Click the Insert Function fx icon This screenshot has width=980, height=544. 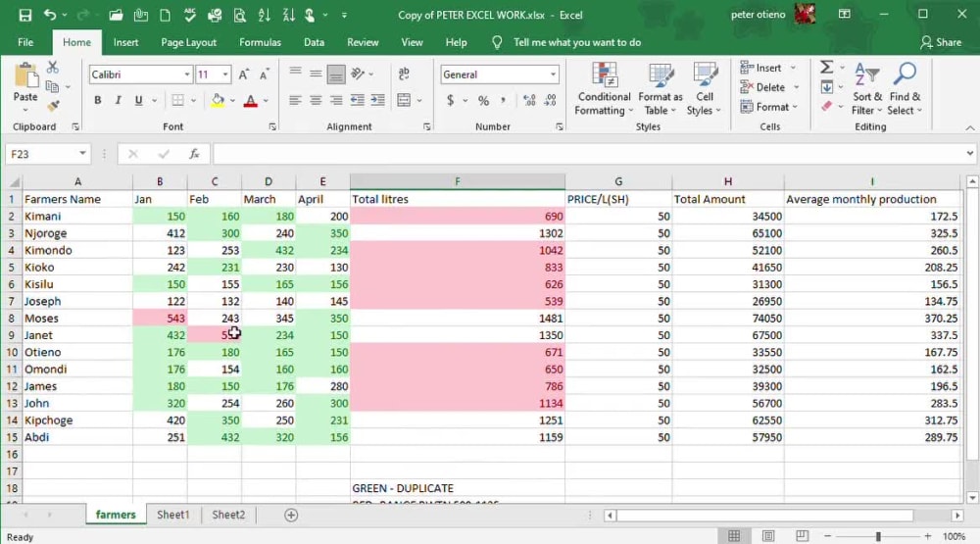pos(194,154)
